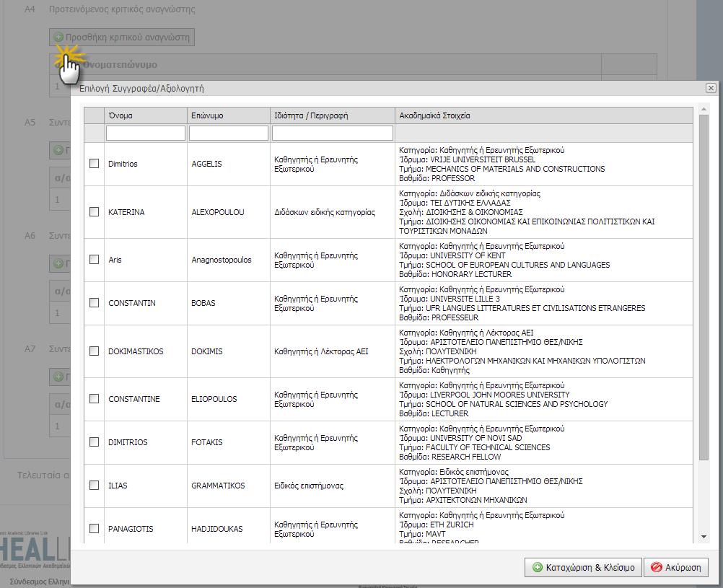Screen dimensions: 723x588
Task: Click the FACULTY OF TECHNICAL SCIENCES line
Action: (475, 447)
